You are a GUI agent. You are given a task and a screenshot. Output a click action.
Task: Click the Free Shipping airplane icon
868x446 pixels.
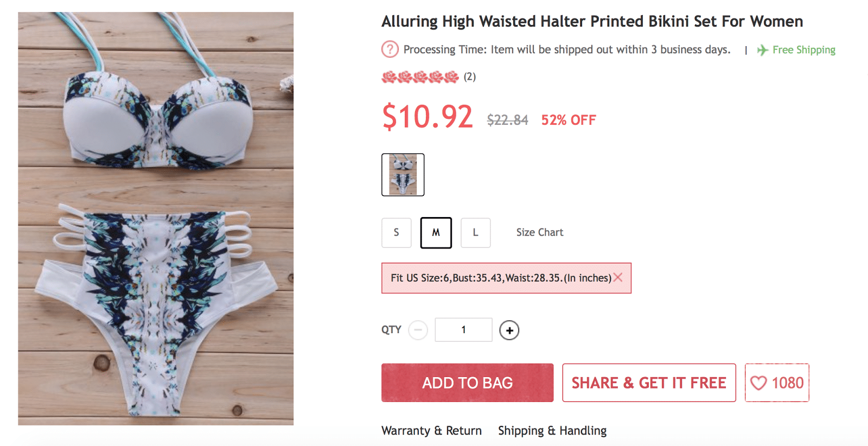click(762, 50)
